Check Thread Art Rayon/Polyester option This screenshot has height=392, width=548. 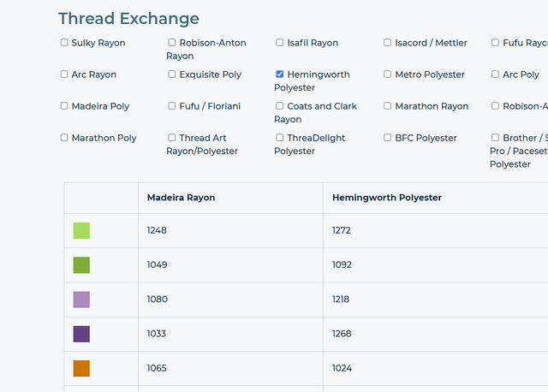172,138
